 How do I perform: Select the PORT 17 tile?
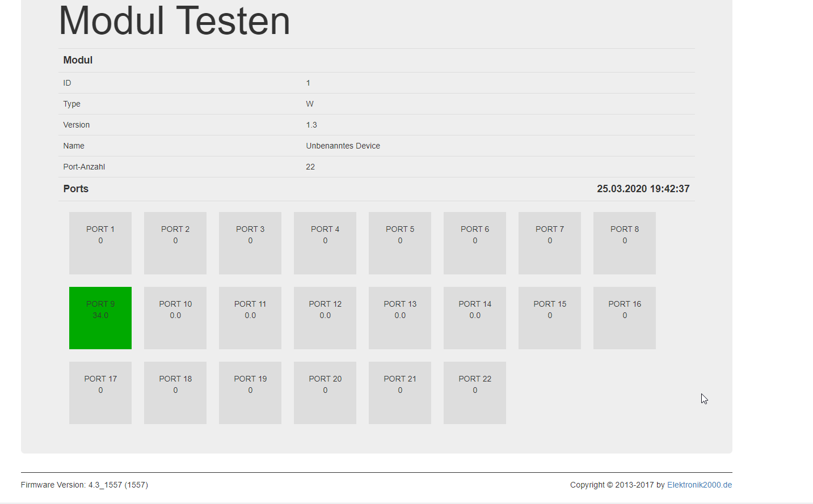100,393
